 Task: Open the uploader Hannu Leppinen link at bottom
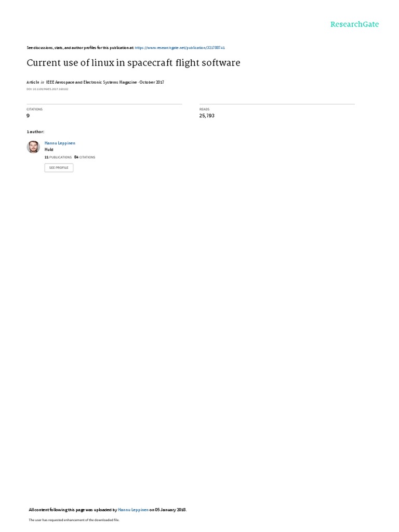(133, 510)
